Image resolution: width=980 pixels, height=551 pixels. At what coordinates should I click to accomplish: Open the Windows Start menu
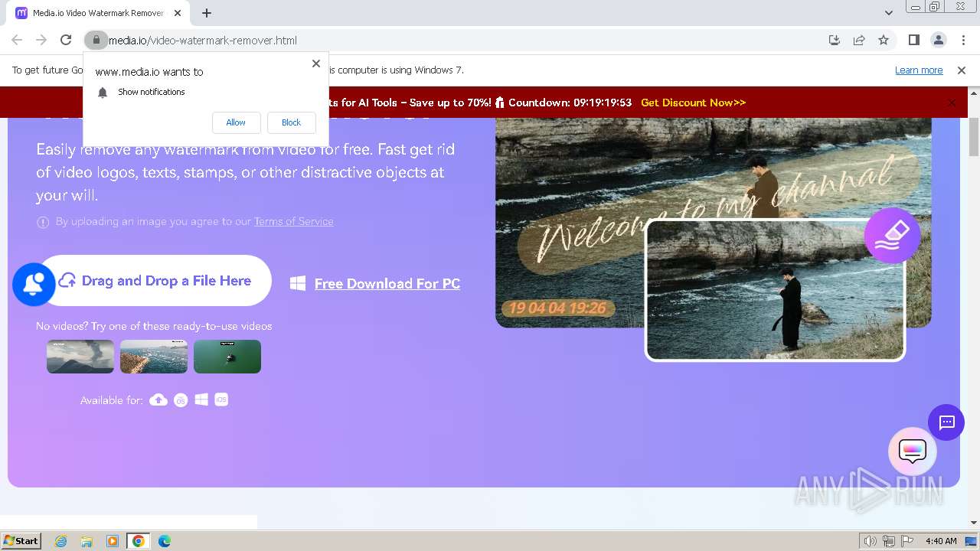(21, 540)
